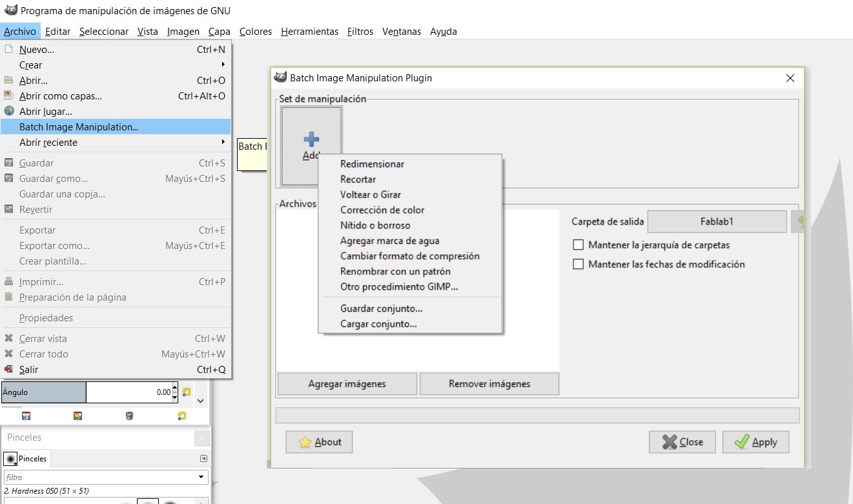The image size is (853, 504).
Task: Apply the batch manipulation set
Action: coord(755,442)
